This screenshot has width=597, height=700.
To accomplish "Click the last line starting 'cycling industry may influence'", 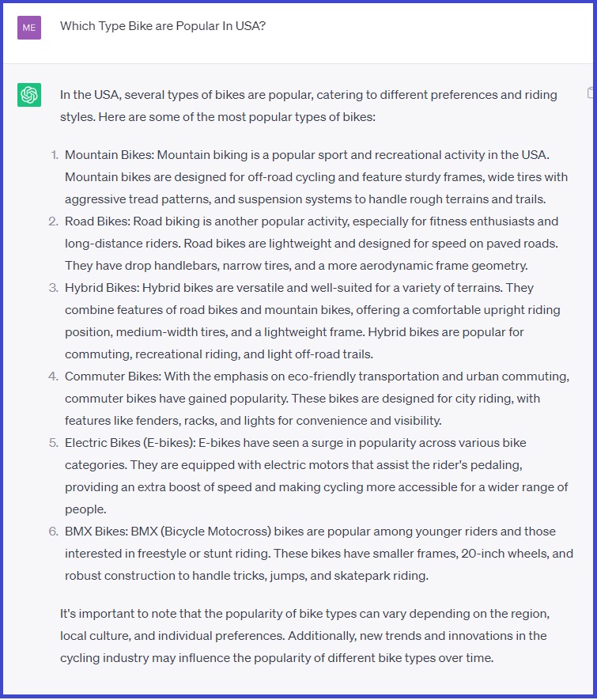I will tap(277, 658).
